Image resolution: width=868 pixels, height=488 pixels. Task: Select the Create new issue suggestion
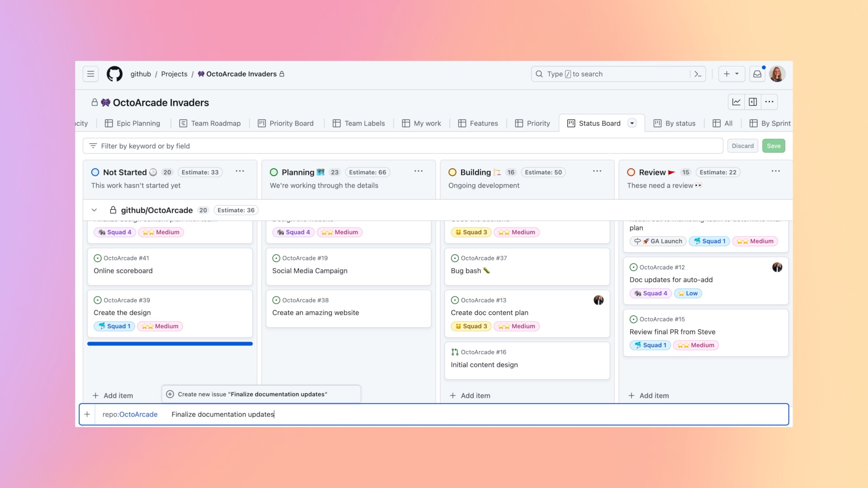(x=261, y=394)
